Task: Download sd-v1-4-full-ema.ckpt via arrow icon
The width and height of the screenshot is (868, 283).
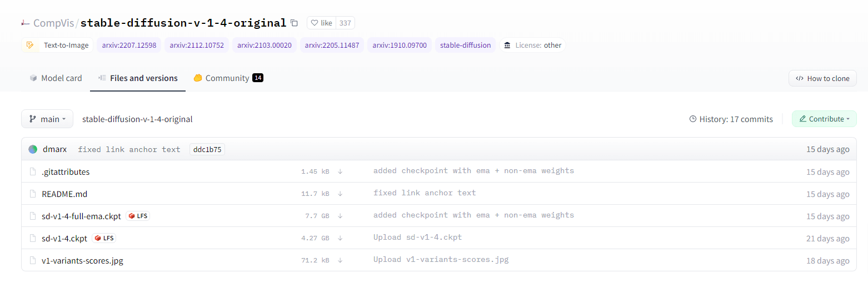Action: pyautogui.click(x=340, y=216)
